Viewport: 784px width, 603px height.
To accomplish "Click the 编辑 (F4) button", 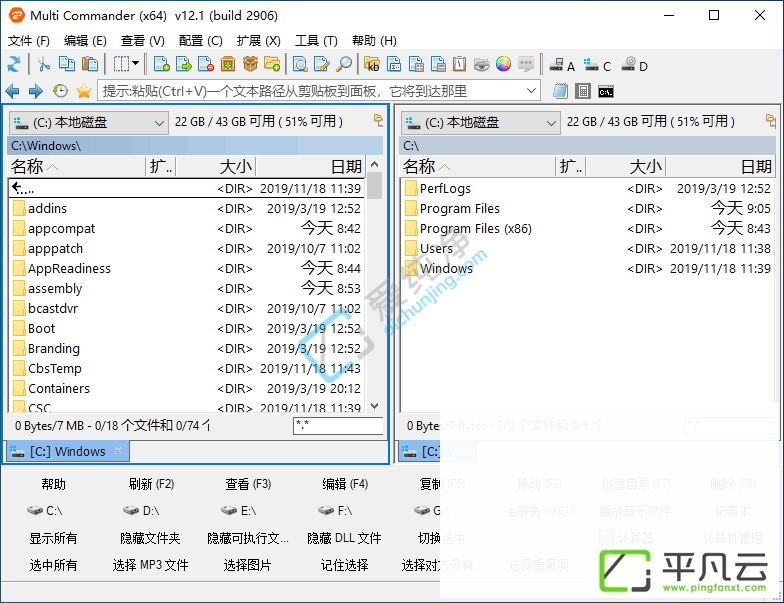I will 345,484.
